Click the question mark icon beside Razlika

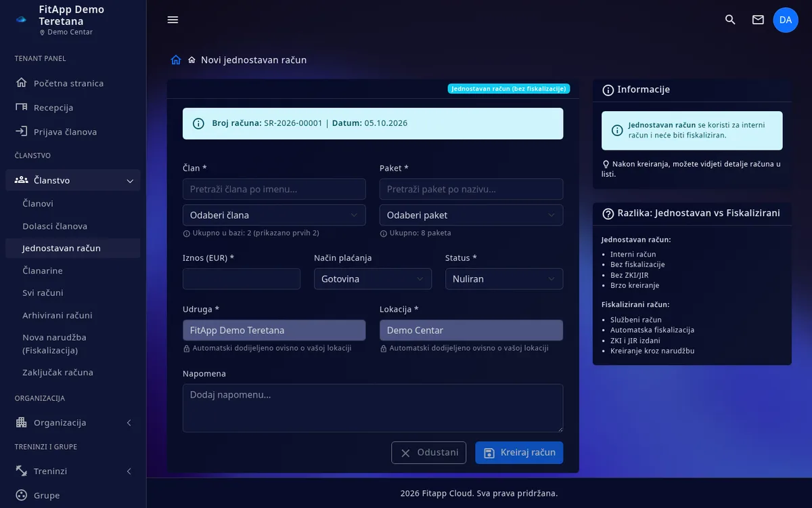[x=608, y=213]
